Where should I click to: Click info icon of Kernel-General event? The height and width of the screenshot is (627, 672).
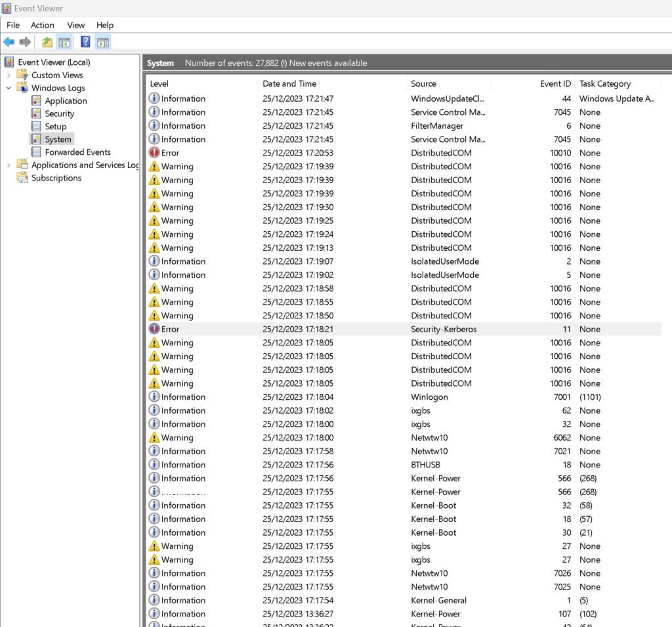154,600
